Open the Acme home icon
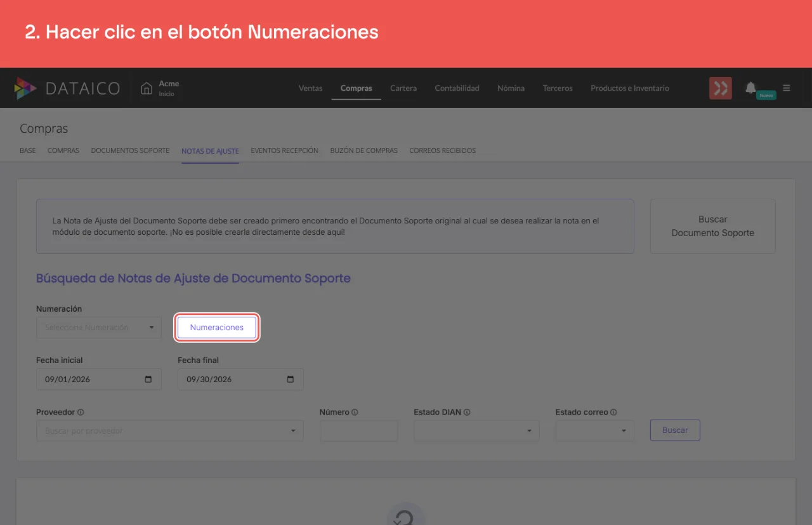 (147, 88)
